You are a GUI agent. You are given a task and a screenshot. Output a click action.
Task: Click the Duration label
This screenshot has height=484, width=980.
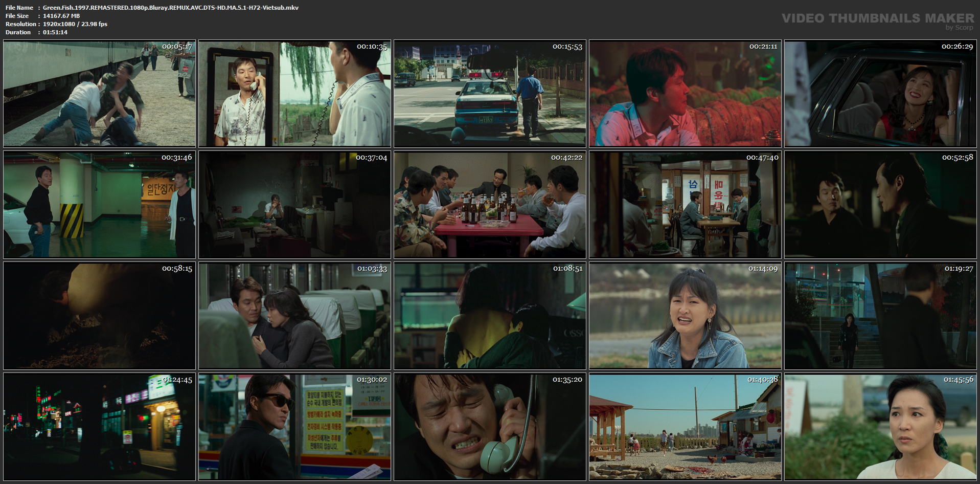(x=18, y=32)
